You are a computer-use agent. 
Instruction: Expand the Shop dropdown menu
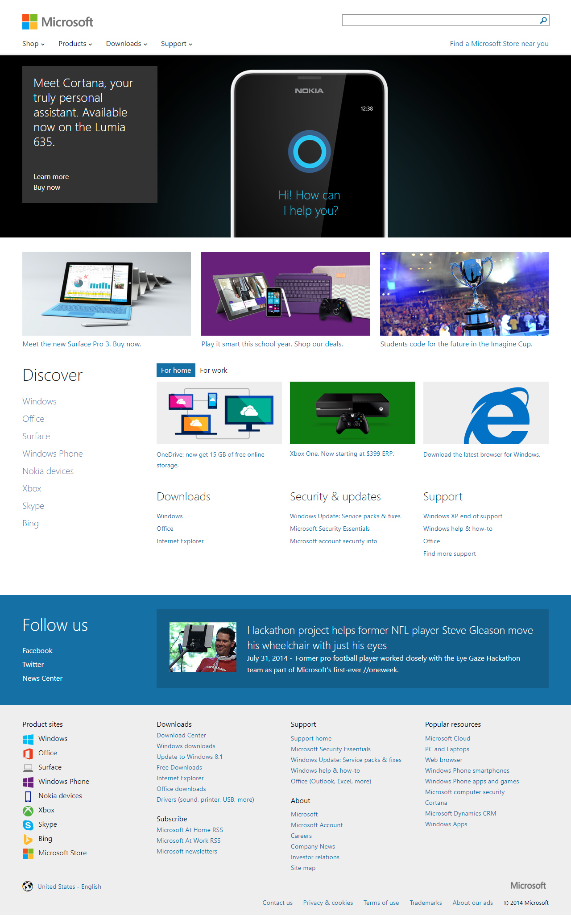pyautogui.click(x=33, y=44)
